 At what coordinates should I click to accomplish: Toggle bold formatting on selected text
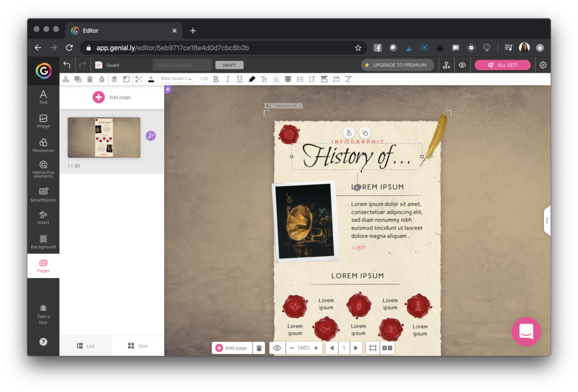(x=215, y=79)
